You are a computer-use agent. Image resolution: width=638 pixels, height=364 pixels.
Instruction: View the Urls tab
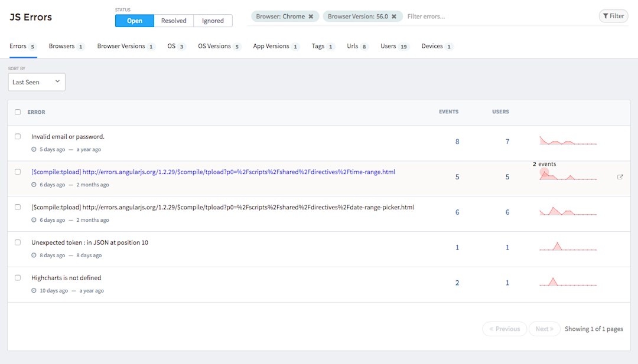point(357,47)
